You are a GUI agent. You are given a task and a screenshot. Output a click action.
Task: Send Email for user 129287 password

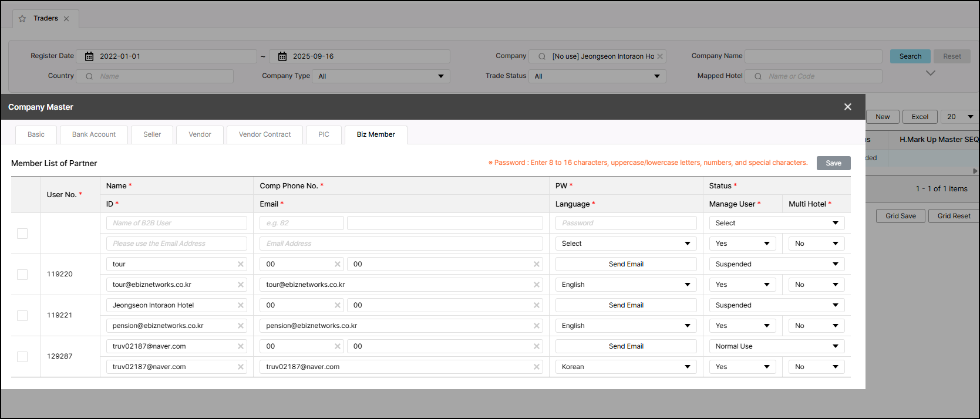coord(626,346)
